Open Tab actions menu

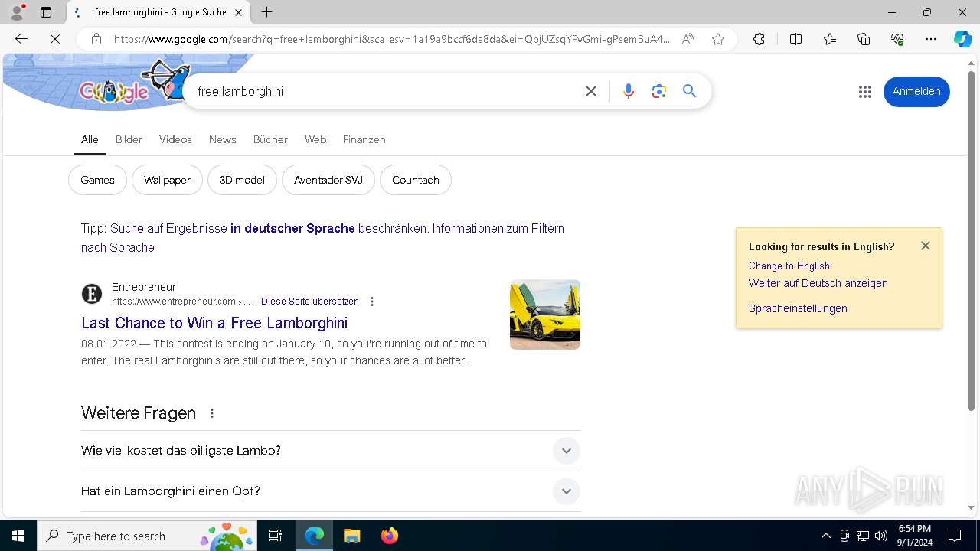[x=46, y=12]
